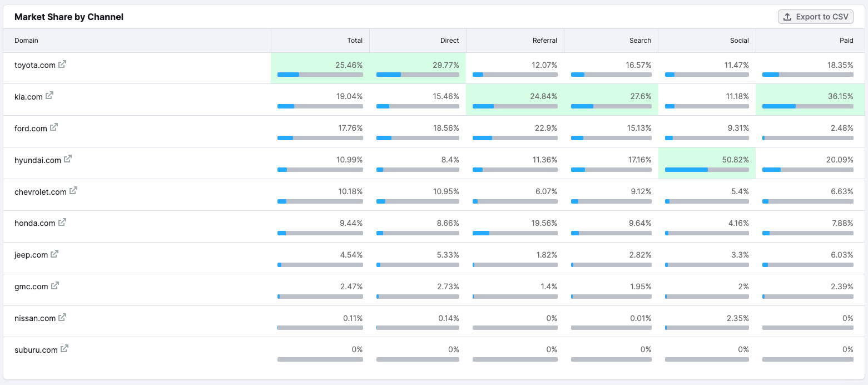868x385 pixels.
Task: Click the honda.com domain link
Action: click(x=35, y=223)
